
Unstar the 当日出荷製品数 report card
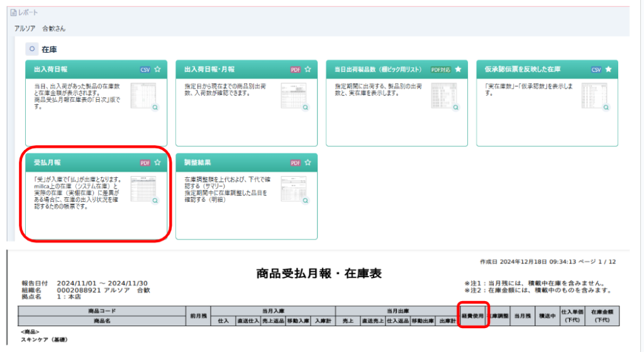pos(458,69)
